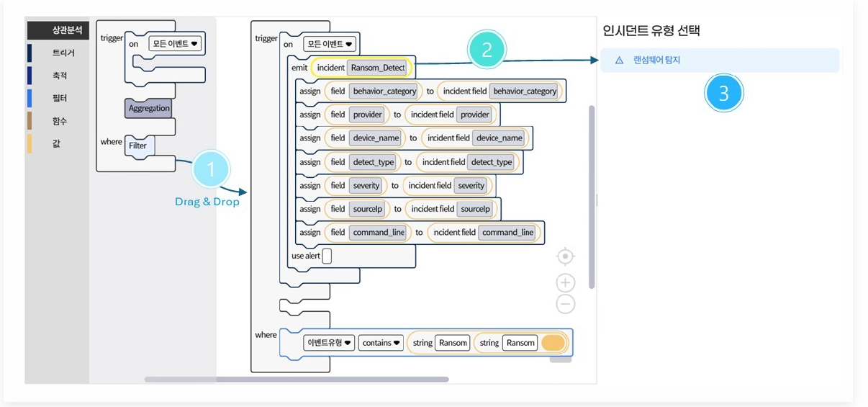Click the vertical scrollbar of the workspace
Viewport: 868px width, 407px height.
click(x=592, y=197)
